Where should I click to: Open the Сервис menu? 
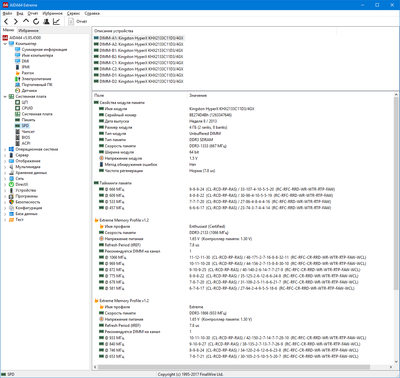click(73, 13)
